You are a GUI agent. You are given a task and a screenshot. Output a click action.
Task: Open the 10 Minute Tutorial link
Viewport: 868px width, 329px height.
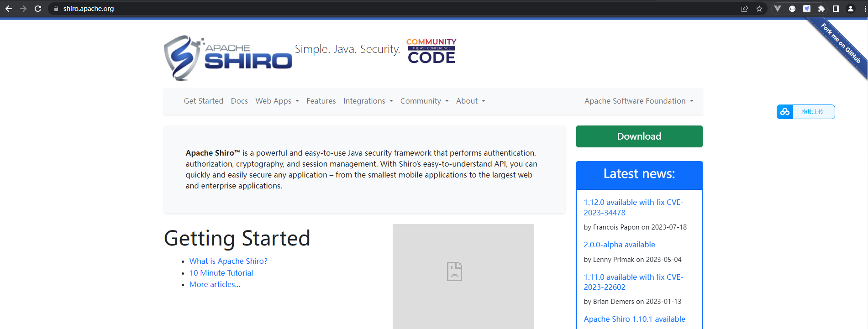(x=221, y=273)
